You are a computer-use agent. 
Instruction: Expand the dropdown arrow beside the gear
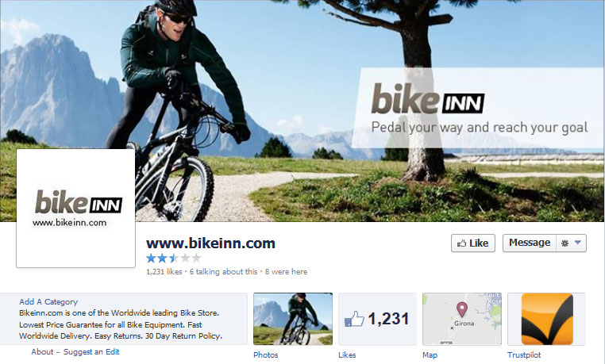click(x=577, y=243)
